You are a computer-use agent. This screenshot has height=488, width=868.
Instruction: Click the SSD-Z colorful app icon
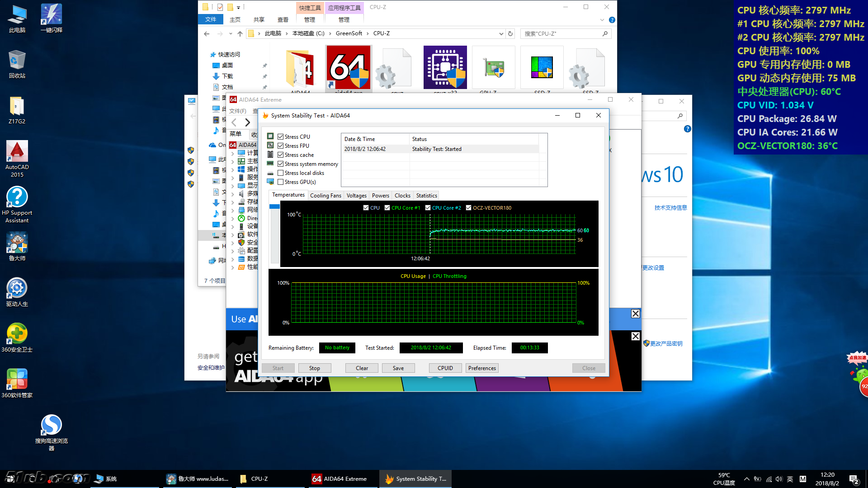pyautogui.click(x=542, y=68)
